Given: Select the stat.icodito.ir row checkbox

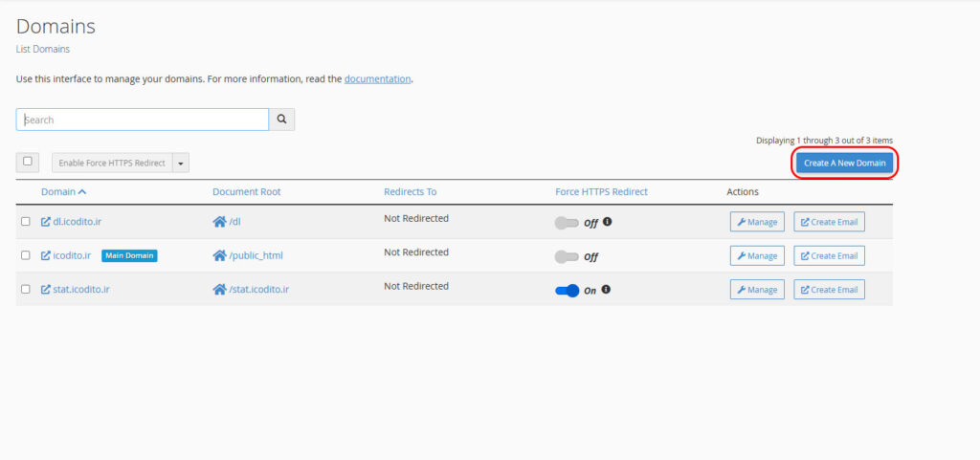Looking at the screenshot, I should click(x=26, y=289).
